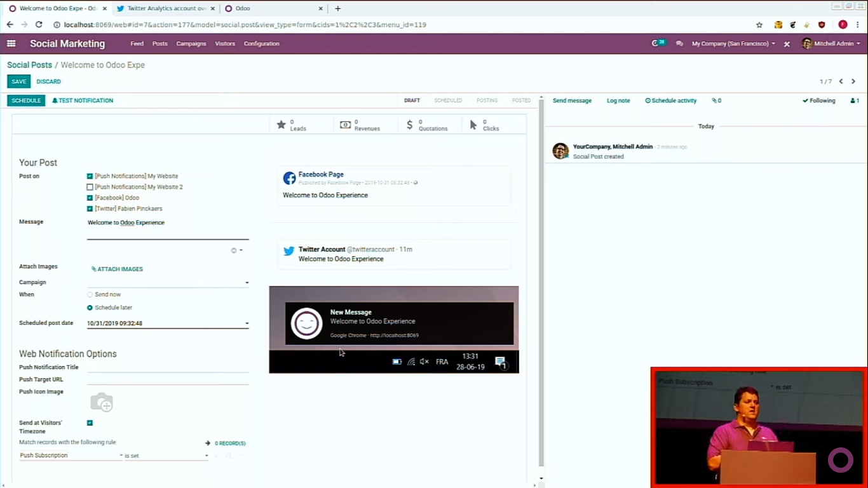Screen dimensions: 868x488
Task: Open the activities clock icon with badge 20
Action: pos(658,43)
